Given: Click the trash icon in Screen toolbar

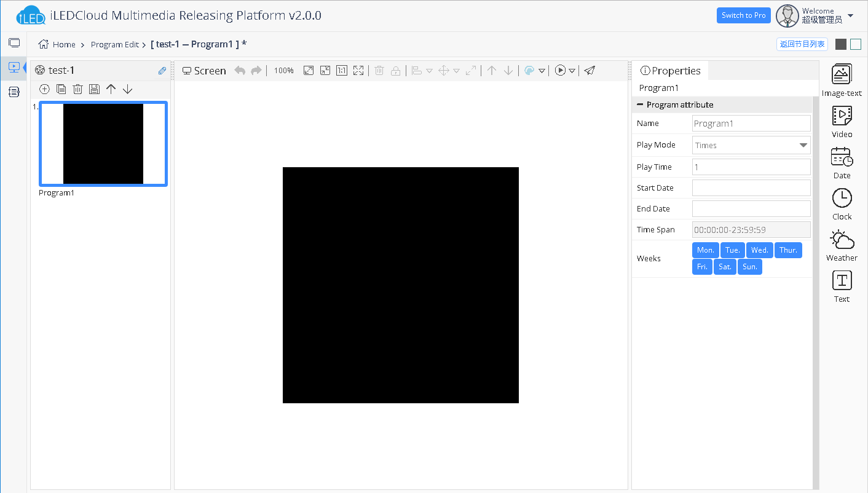Looking at the screenshot, I should tap(379, 71).
